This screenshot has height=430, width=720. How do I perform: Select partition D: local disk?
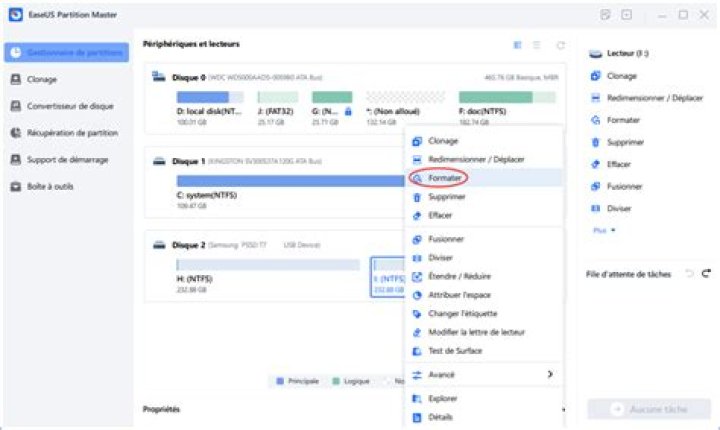210,108
